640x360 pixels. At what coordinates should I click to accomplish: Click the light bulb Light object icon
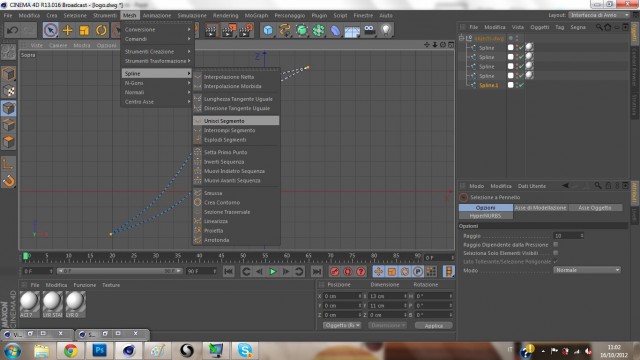pyautogui.click(x=386, y=30)
